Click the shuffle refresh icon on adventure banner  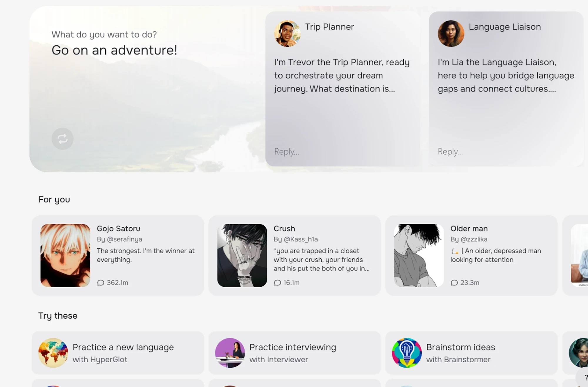62,139
